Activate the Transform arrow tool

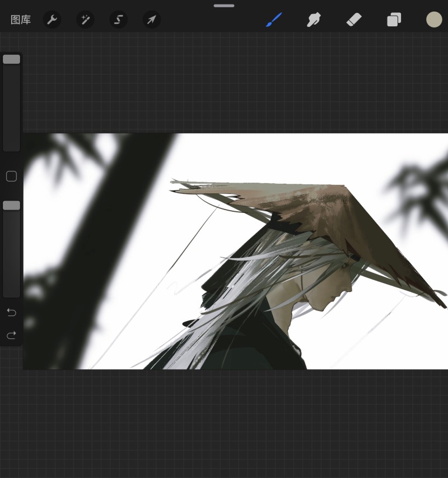coord(152,20)
